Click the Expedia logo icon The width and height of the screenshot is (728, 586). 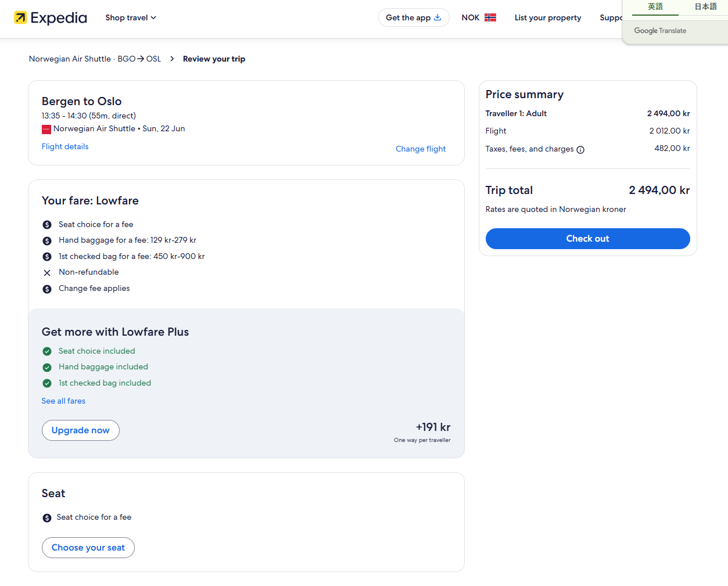point(21,18)
